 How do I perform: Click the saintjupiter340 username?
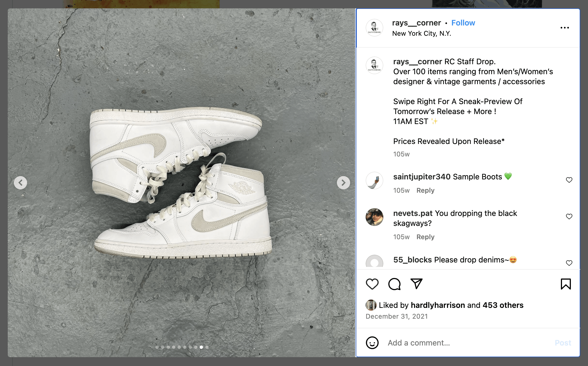pyautogui.click(x=422, y=177)
